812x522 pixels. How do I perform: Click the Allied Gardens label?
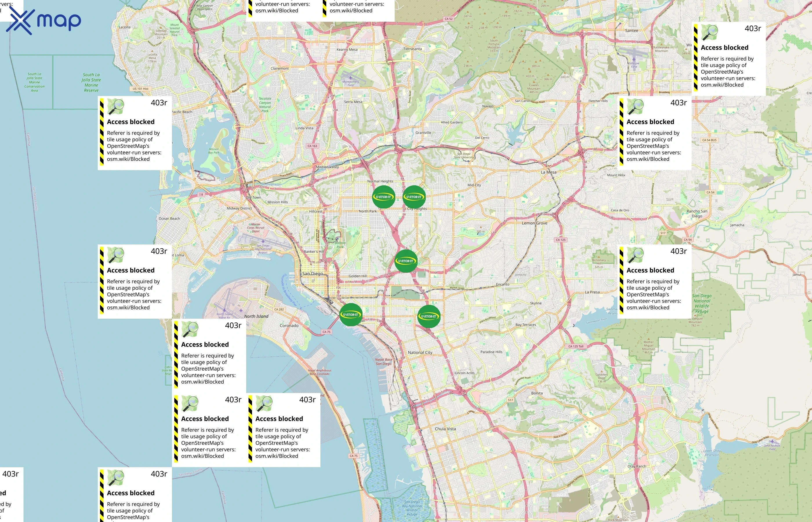[x=452, y=122]
